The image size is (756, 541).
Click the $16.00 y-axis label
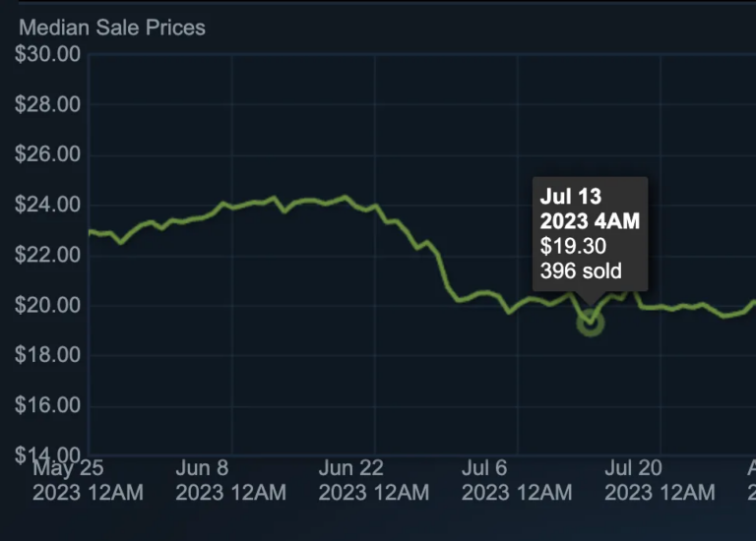[47, 406]
